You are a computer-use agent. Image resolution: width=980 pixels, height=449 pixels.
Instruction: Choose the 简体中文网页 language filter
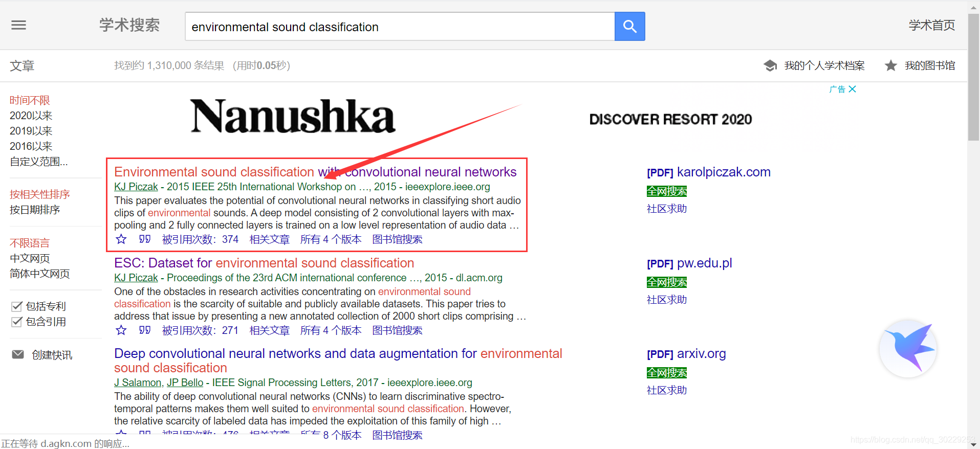click(40, 274)
